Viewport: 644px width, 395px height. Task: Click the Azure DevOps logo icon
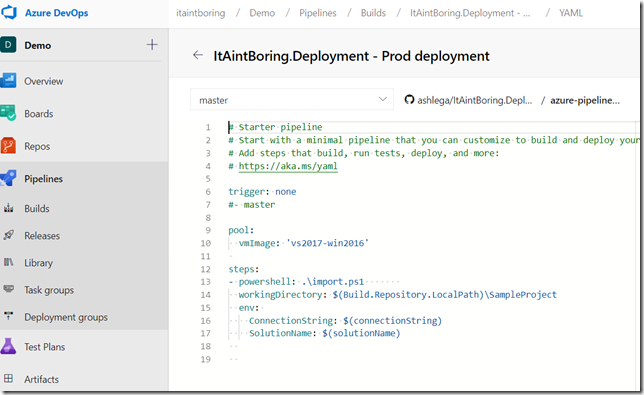[8, 12]
